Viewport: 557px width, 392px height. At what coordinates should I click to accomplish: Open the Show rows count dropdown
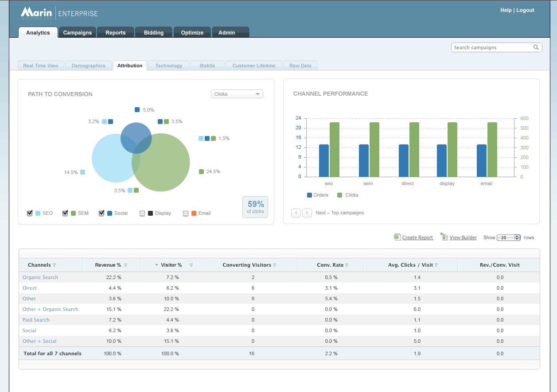coord(509,237)
